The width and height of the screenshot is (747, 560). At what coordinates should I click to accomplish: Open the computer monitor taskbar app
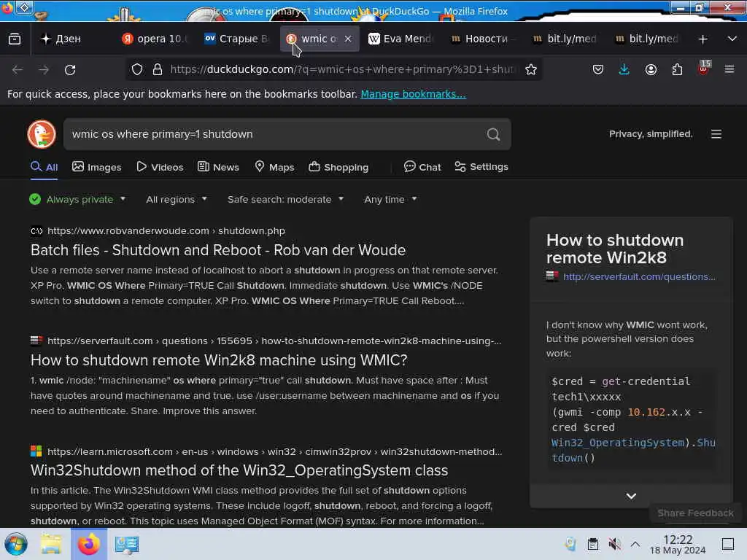coord(127,544)
